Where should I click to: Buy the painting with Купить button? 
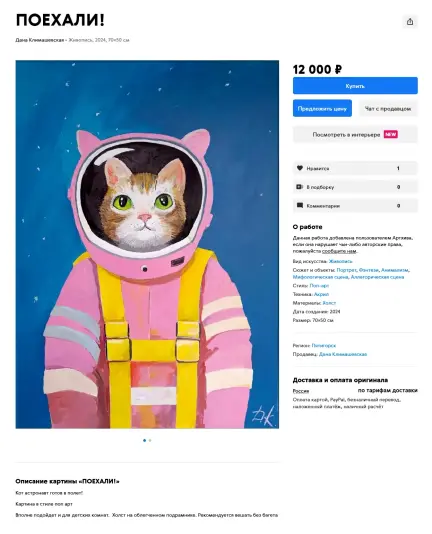(x=355, y=86)
